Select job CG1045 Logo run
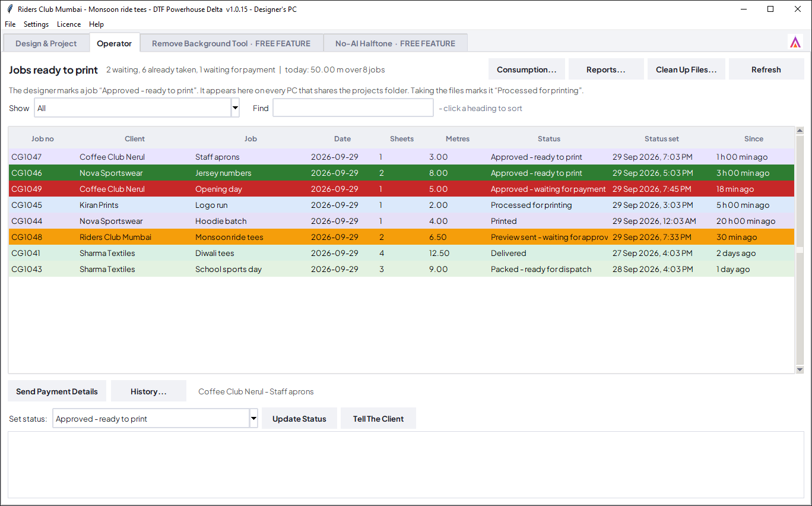 [402, 205]
